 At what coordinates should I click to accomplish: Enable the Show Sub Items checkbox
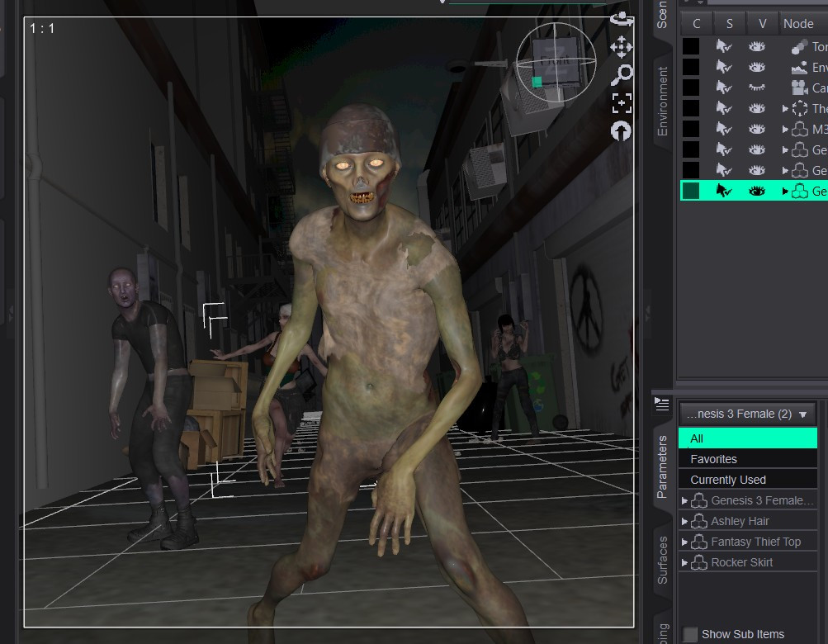689,634
